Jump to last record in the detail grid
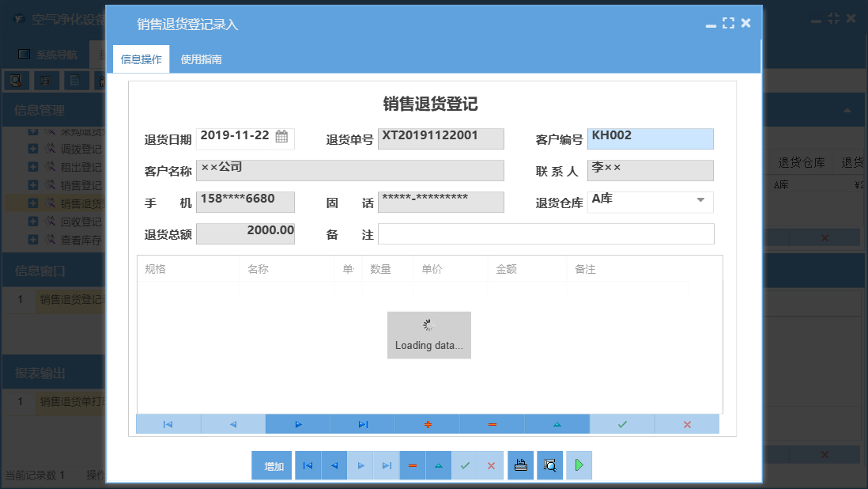 pyautogui.click(x=362, y=424)
